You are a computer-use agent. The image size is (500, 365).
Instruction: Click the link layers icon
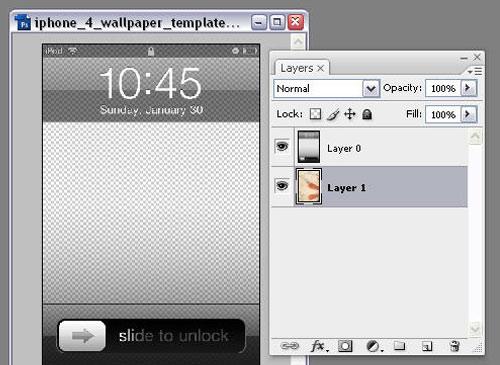coord(290,346)
